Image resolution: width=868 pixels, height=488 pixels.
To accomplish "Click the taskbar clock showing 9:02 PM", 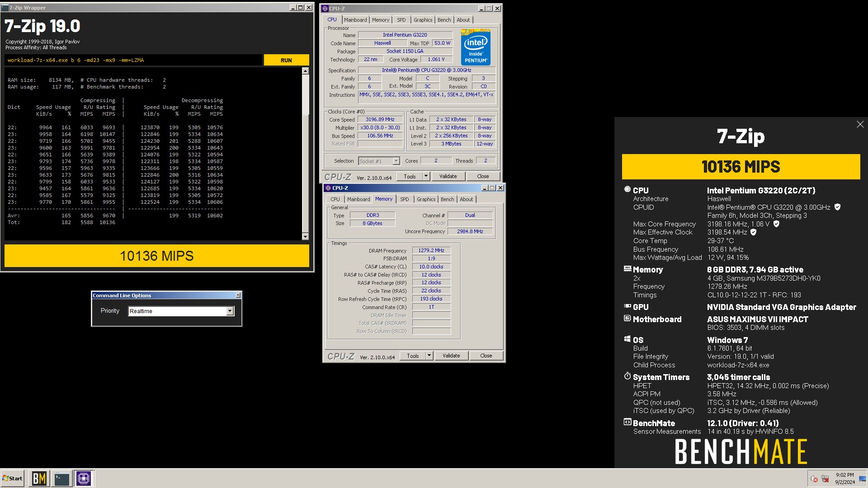I will click(x=844, y=479).
